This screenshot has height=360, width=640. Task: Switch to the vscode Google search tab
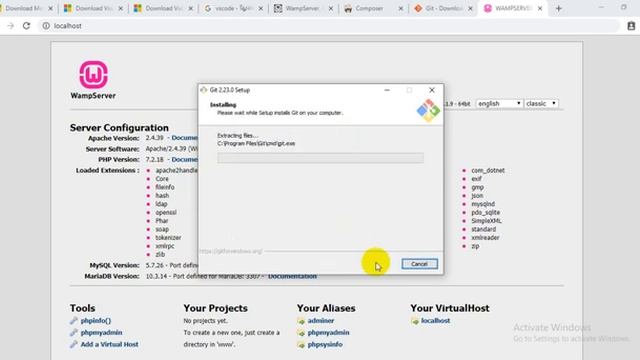[x=233, y=8]
